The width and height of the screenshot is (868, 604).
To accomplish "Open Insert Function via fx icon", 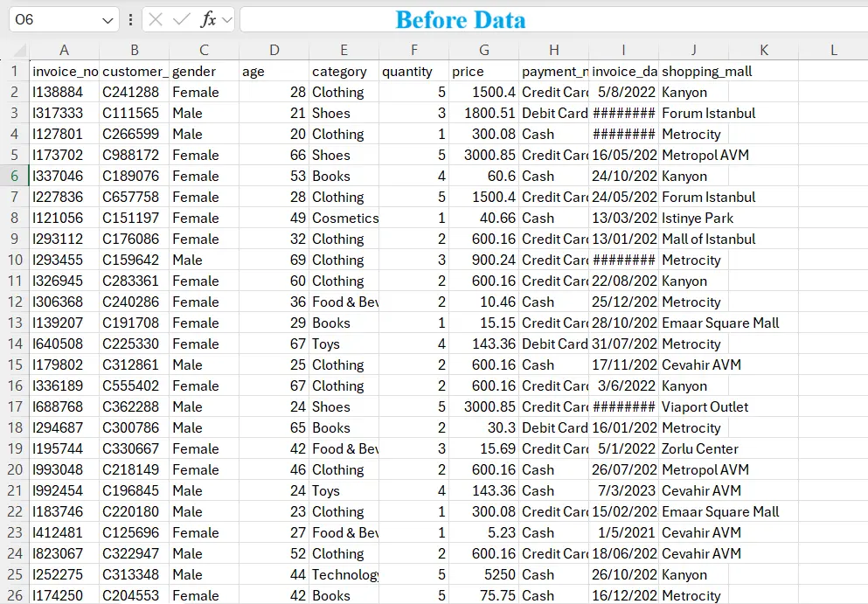I will [207, 20].
